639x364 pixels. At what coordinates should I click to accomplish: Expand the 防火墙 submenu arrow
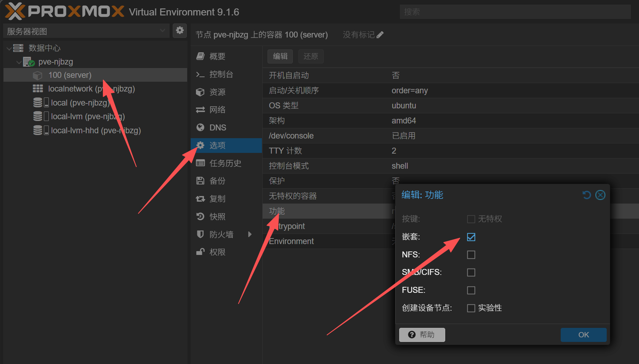point(250,234)
